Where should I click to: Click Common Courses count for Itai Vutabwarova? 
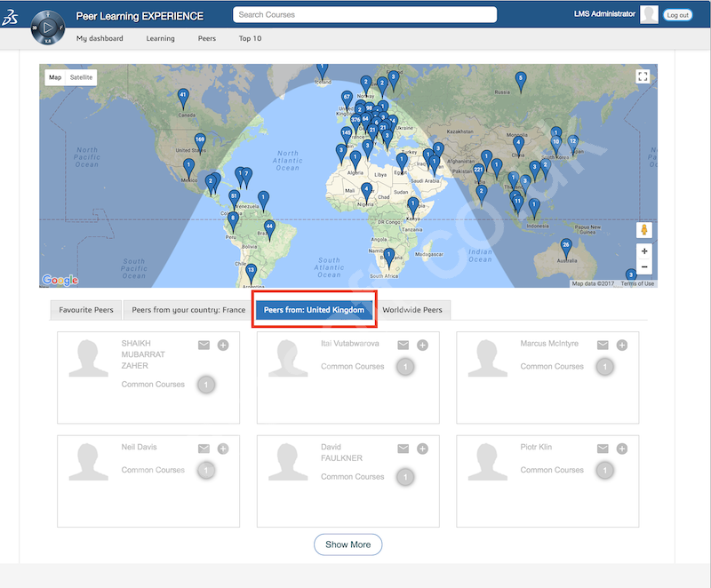click(x=405, y=367)
